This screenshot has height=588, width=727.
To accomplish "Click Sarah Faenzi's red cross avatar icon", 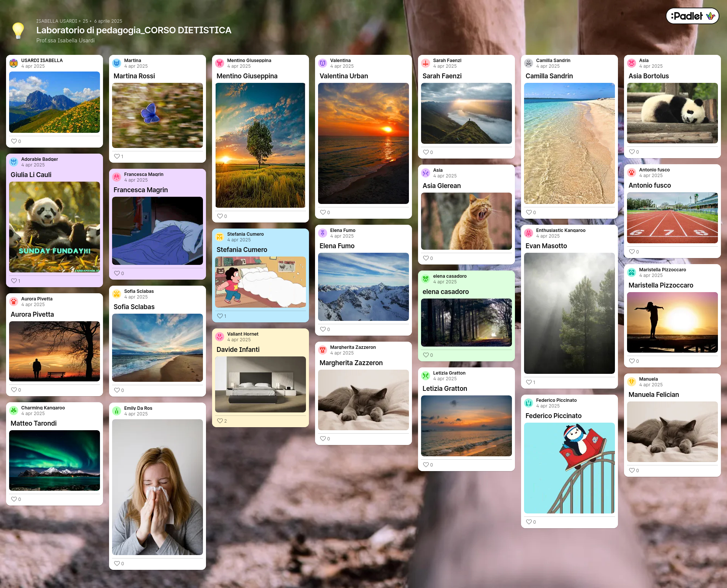I will 425,63.
